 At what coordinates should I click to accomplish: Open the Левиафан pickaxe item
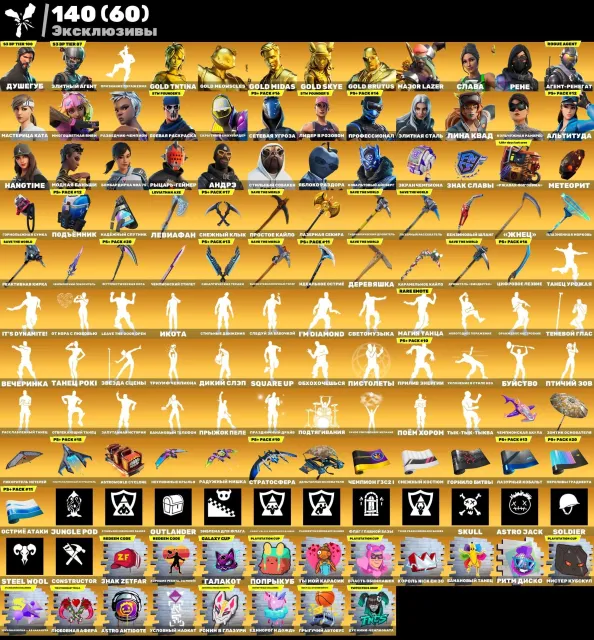pos(173,215)
